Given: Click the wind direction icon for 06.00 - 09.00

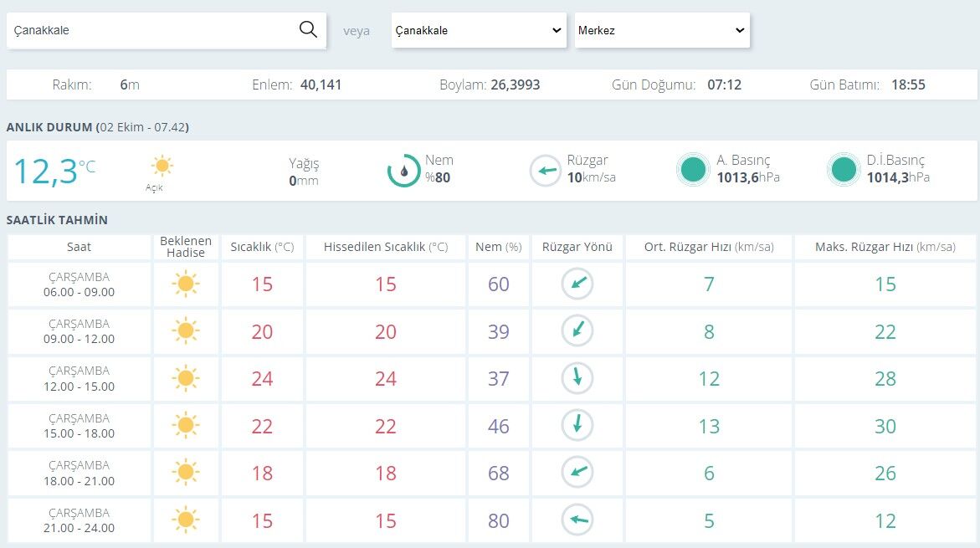Looking at the screenshot, I should [577, 284].
